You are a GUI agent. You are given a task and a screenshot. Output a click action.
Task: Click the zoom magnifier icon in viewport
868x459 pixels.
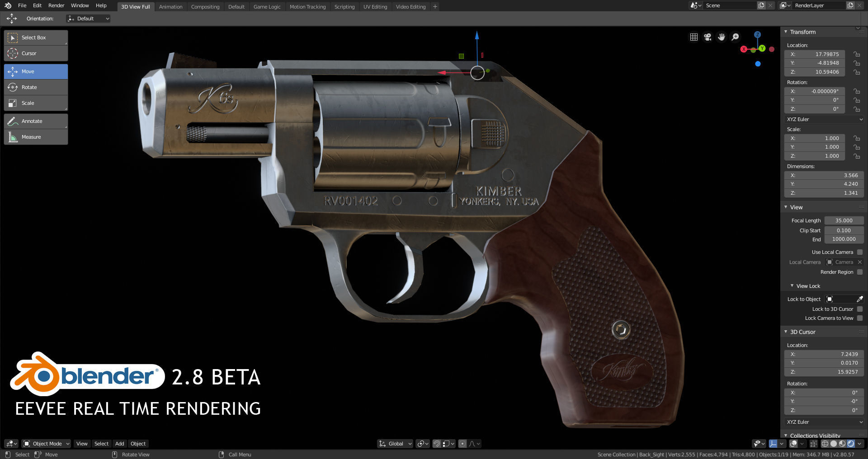736,37
